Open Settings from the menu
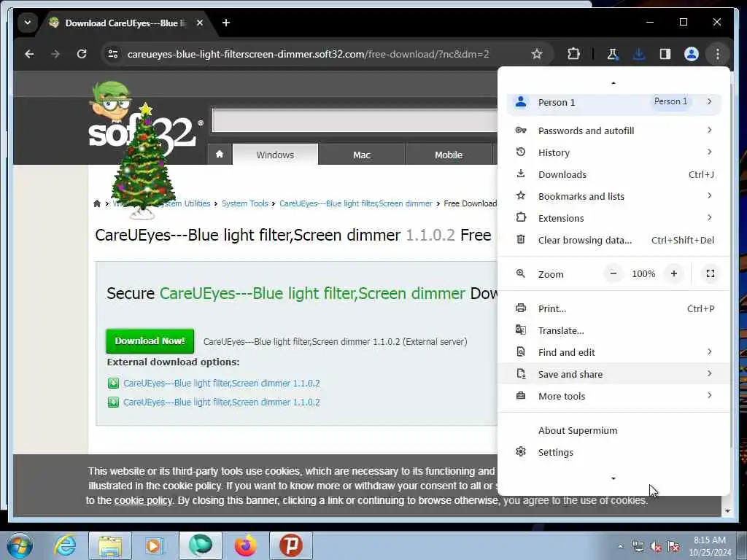Image resolution: width=747 pixels, height=560 pixels. click(614, 452)
